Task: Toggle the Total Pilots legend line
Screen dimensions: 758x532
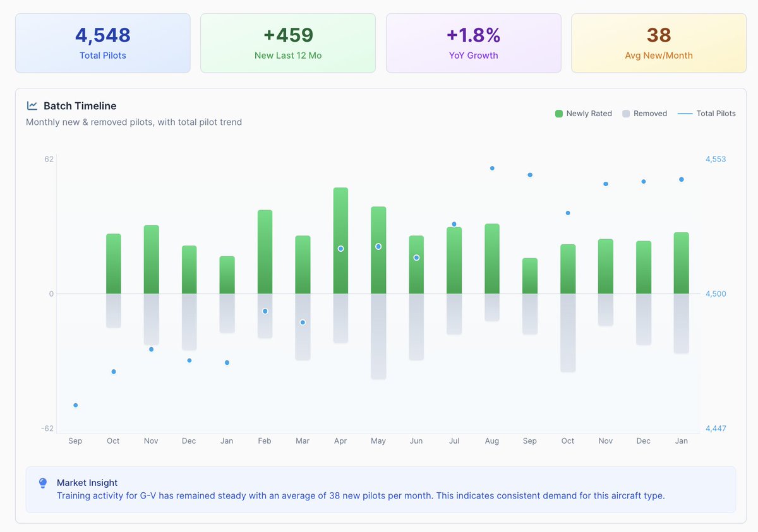Action: pyautogui.click(x=706, y=114)
